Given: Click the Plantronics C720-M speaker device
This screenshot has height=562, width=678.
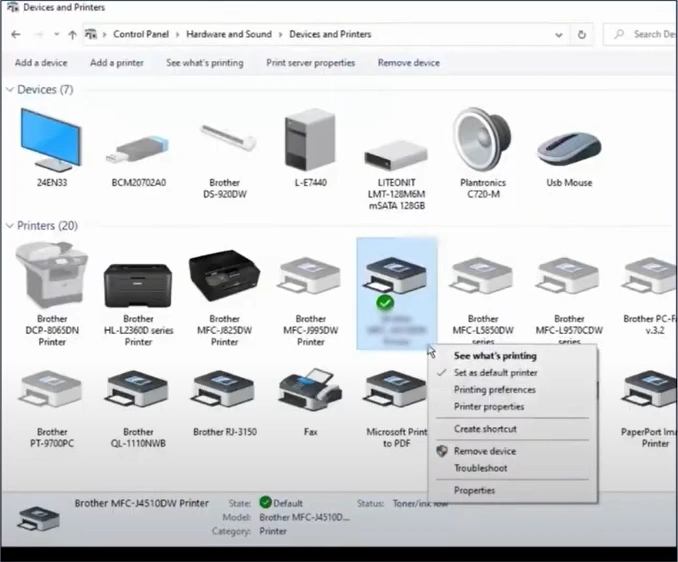Looking at the screenshot, I should [482, 141].
